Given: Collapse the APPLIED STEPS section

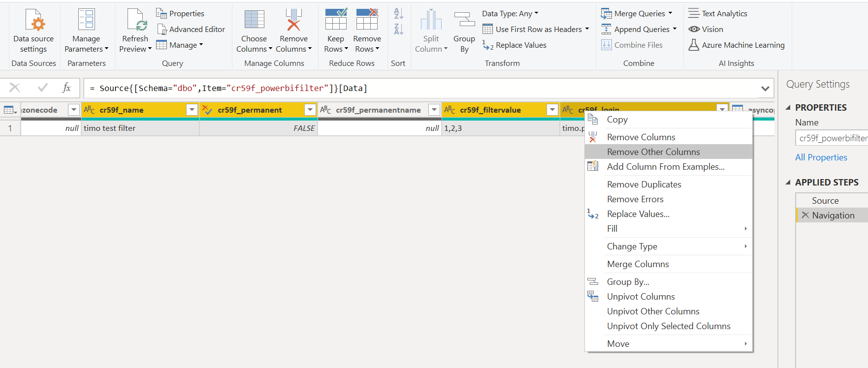Looking at the screenshot, I should click(x=788, y=183).
